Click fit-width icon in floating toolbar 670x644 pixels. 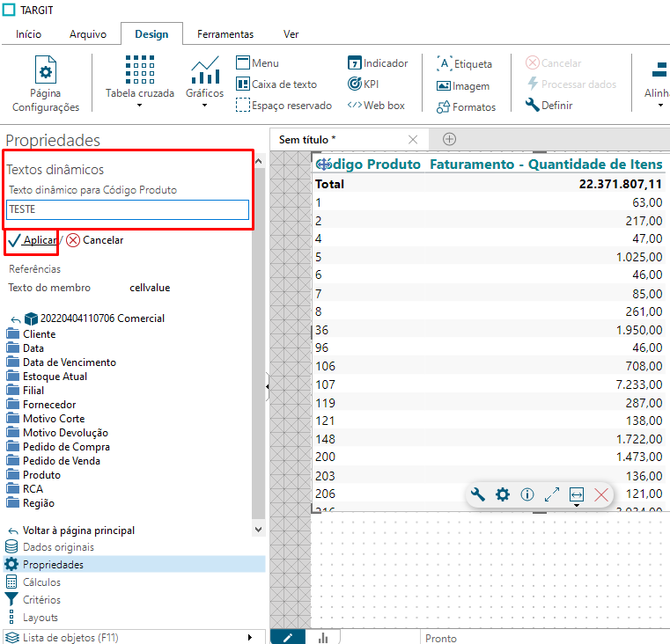point(577,494)
